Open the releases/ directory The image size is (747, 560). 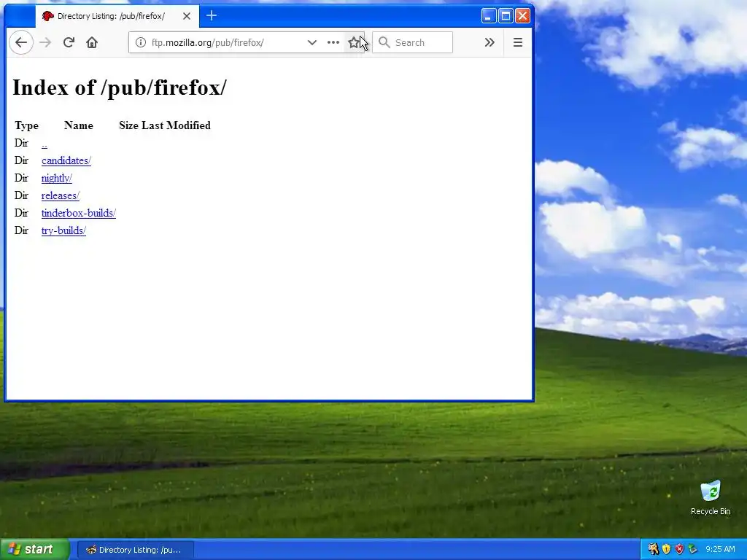[x=61, y=195]
